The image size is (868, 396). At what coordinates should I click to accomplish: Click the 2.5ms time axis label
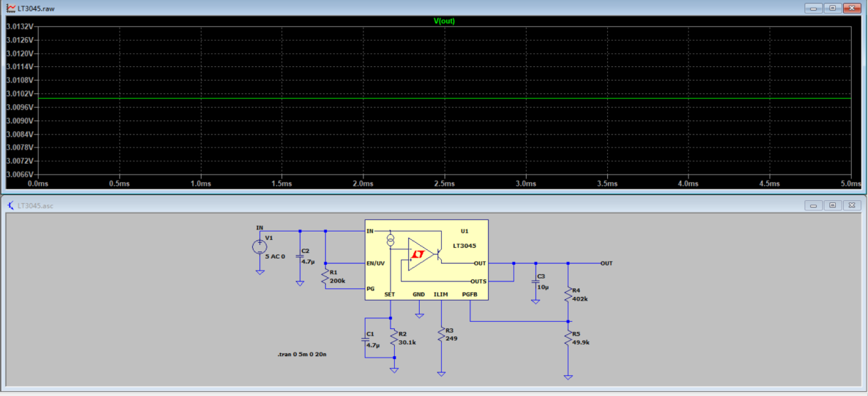click(x=444, y=184)
